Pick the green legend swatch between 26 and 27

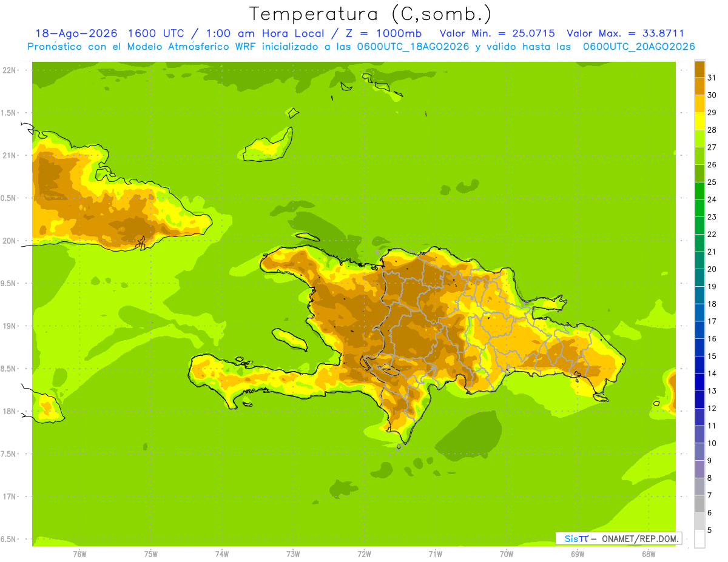click(x=699, y=156)
